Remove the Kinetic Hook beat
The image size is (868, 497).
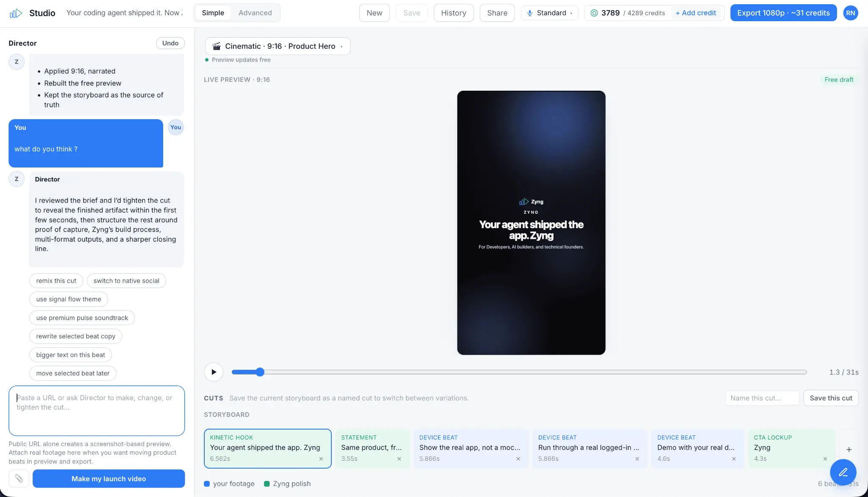pyautogui.click(x=321, y=459)
